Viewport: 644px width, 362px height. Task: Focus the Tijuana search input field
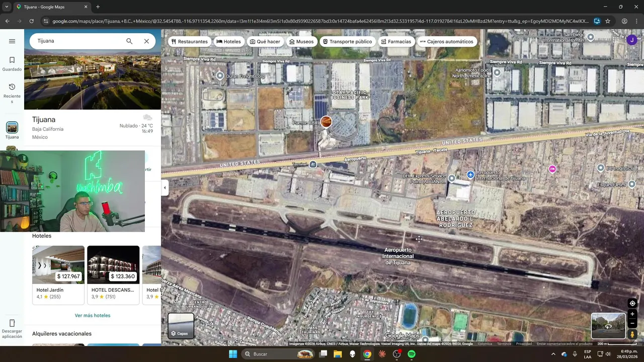[78, 41]
